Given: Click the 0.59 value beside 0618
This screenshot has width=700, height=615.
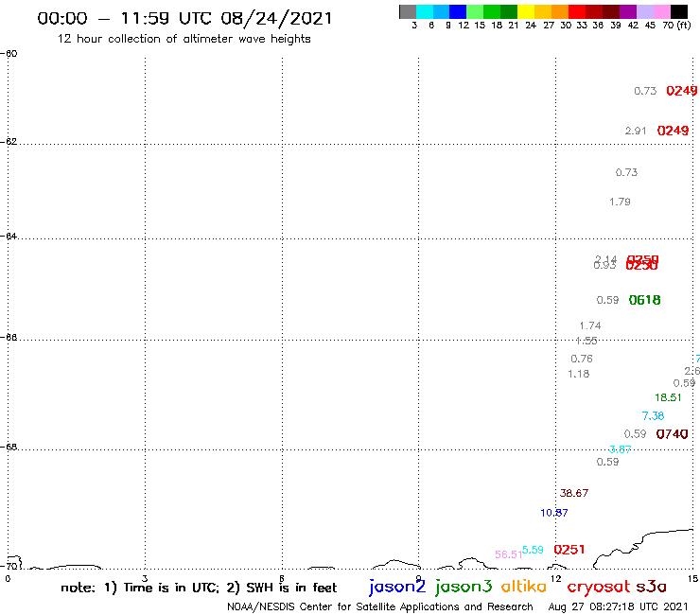Looking at the screenshot, I should point(607,300).
